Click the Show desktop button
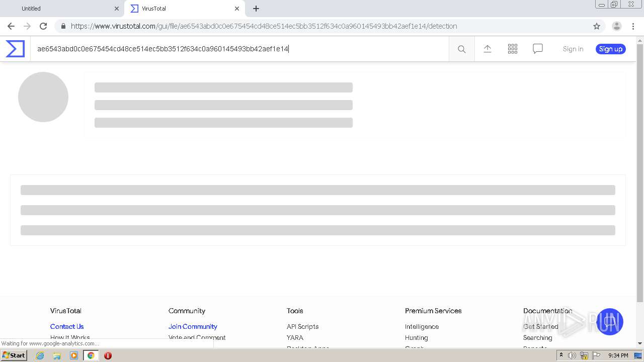 (x=638, y=355)
